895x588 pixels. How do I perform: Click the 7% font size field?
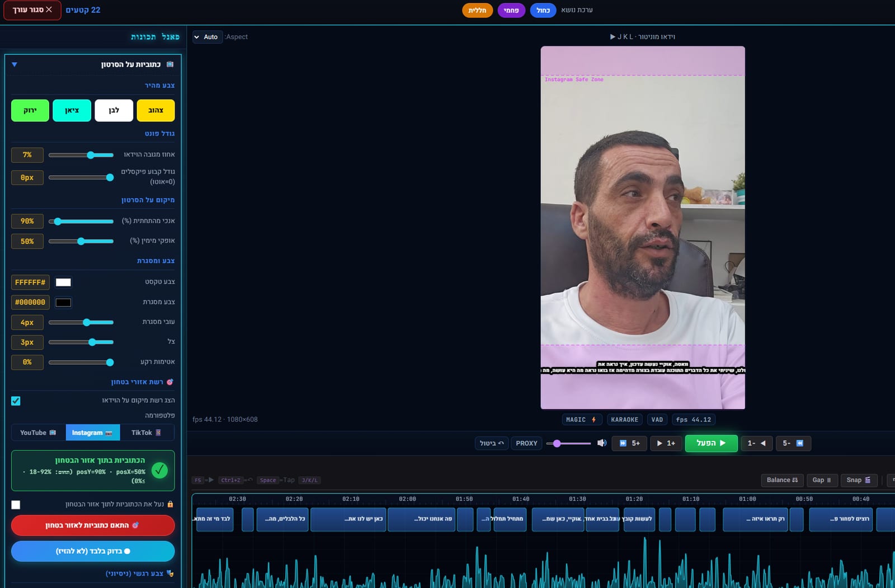[x=27, y=155]
